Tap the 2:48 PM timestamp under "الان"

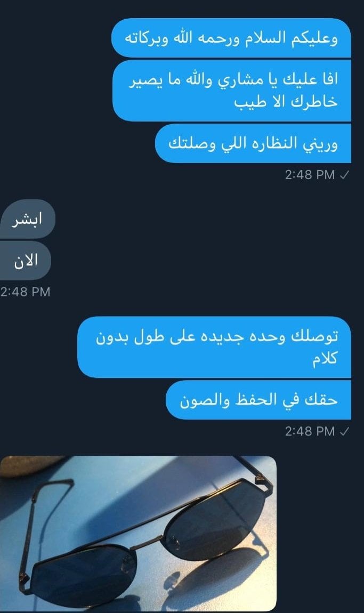[25, 292]
